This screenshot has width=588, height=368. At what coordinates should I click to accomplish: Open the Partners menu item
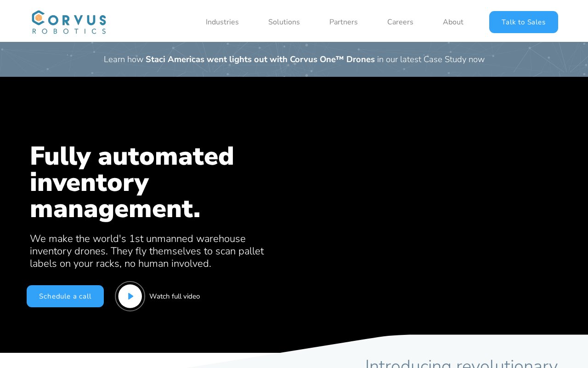pos(344,22)
